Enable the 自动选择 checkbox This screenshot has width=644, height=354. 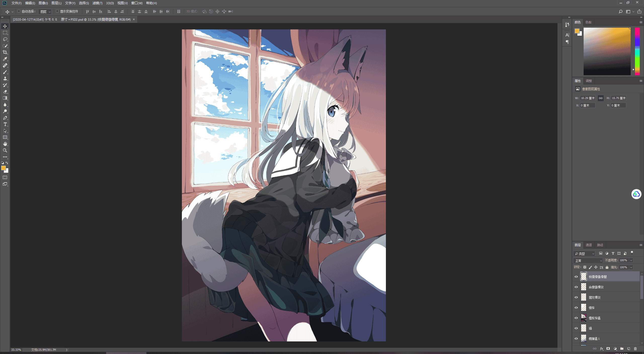point(19,11)
